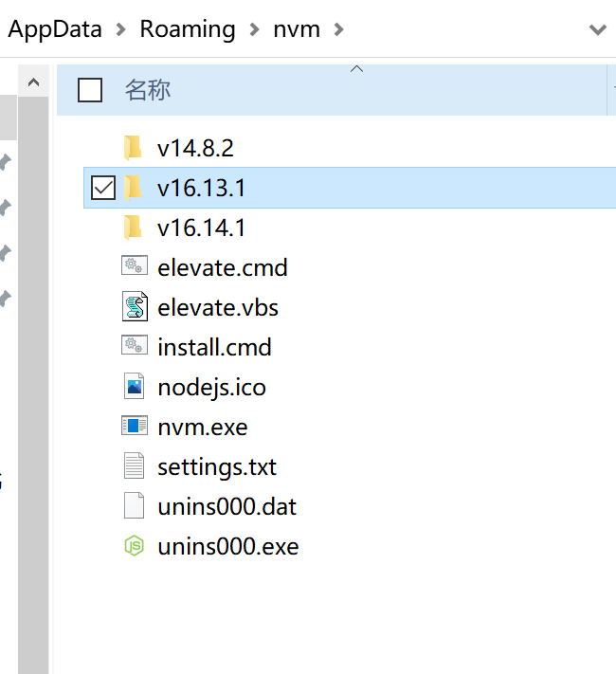Uncheck the v16.13.1 row checkbox
Image resolution: width=616 pixels, height=674 pixels.
tap(103, 188)
